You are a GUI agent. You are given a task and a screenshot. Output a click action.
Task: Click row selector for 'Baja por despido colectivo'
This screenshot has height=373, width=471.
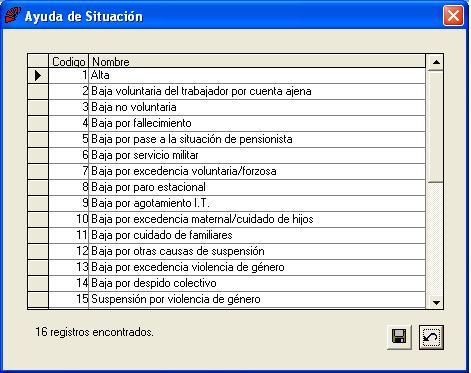[38, 283]
